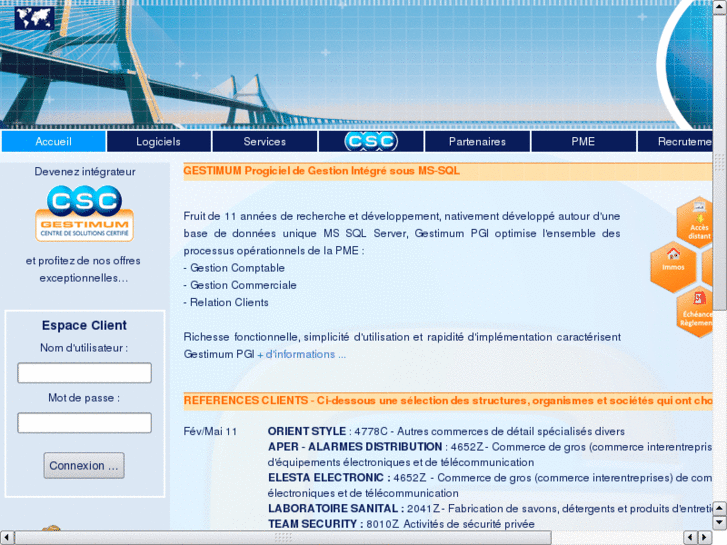Click the '- Relation Clients' line
Viewport: 727px width, 545px height.
226,302
